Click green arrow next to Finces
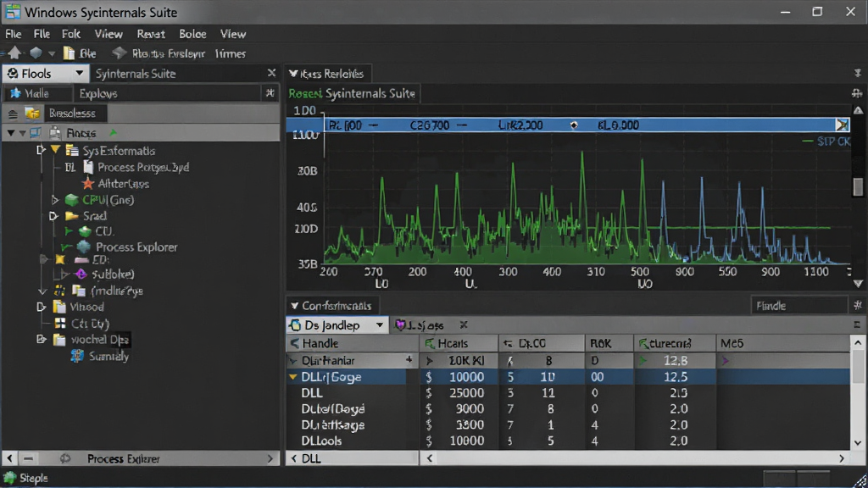868x488 pixels. 114,133
